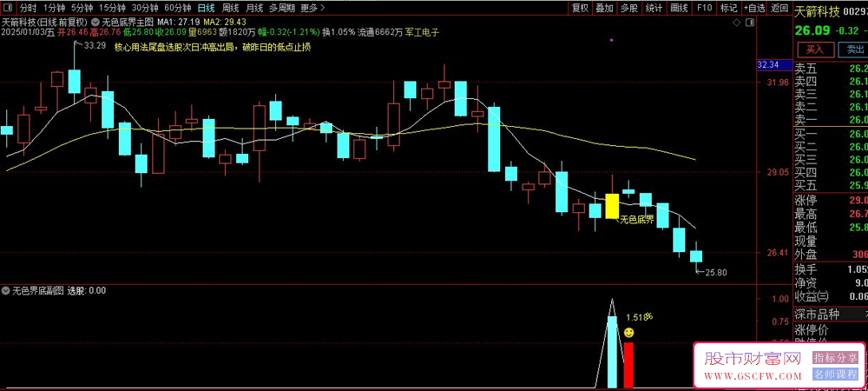Click the 1.51% label in sub-chart
This screenshot has width=868, height=391.
[640, 317]
